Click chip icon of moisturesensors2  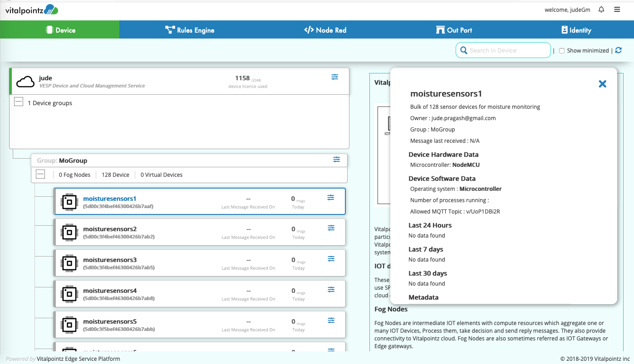pos(69,233)
